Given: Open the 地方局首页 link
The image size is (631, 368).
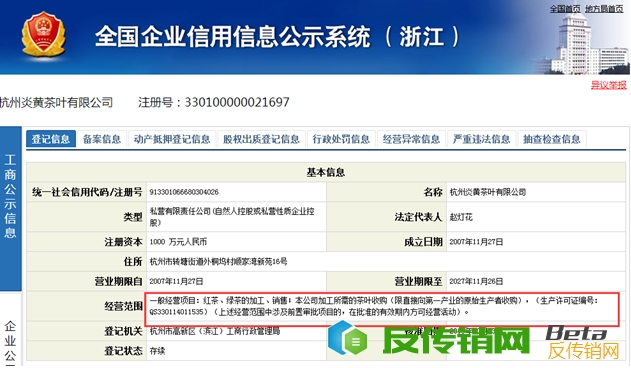Looking at the screenshot, I should tap(604, 8).
